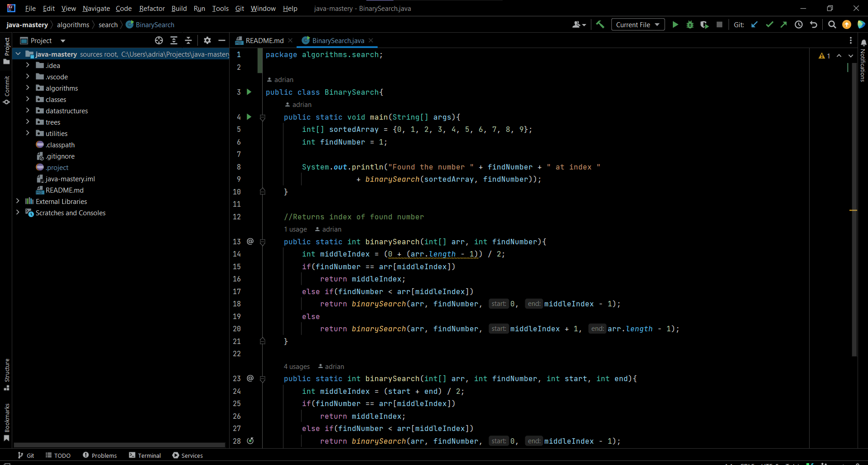
Task: Click the recursive call gutter icon on line 28
Action: [x=250, y=441]
